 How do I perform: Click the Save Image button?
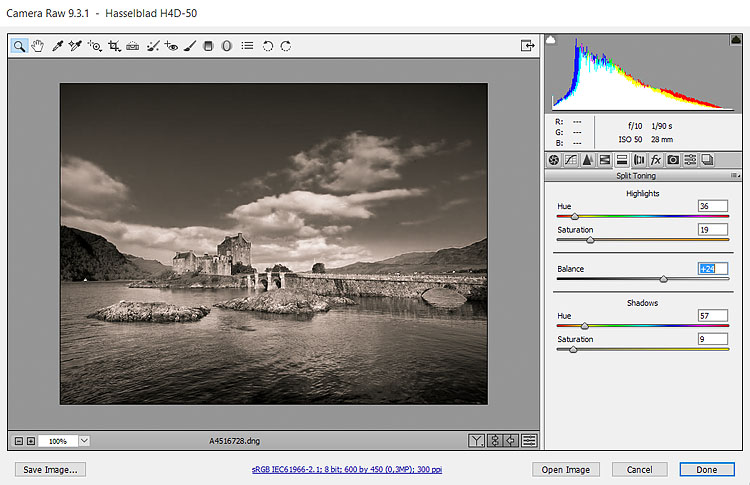click(50, 469)
